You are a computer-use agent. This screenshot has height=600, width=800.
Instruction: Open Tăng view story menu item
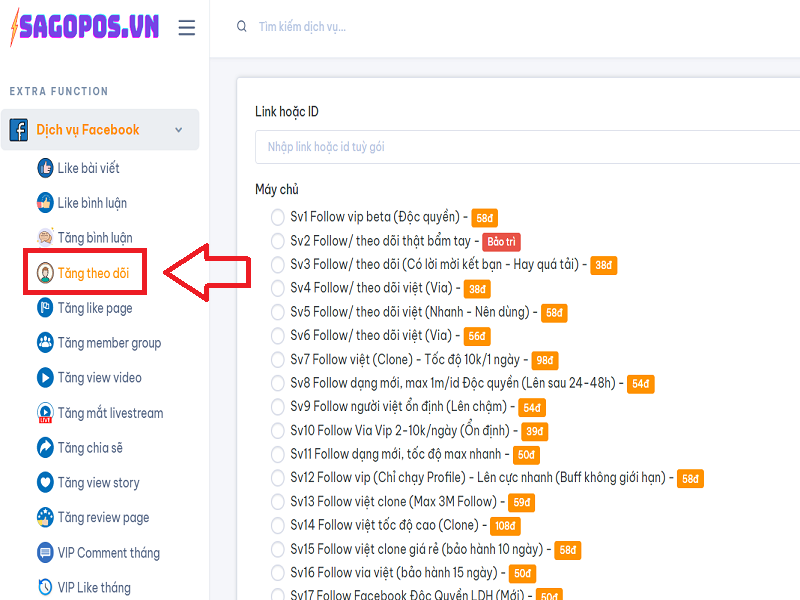click(98, 483)
